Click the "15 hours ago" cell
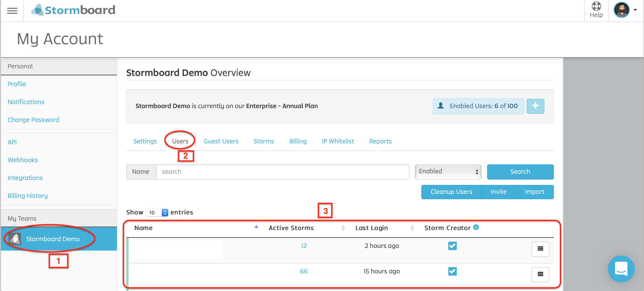This screenshot has height=291, width=644. click(x=382, y=271)
